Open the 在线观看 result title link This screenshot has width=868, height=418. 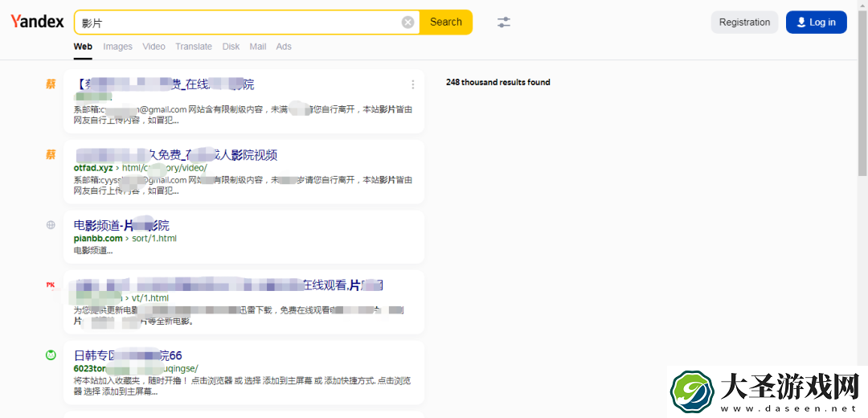(228, 285)
